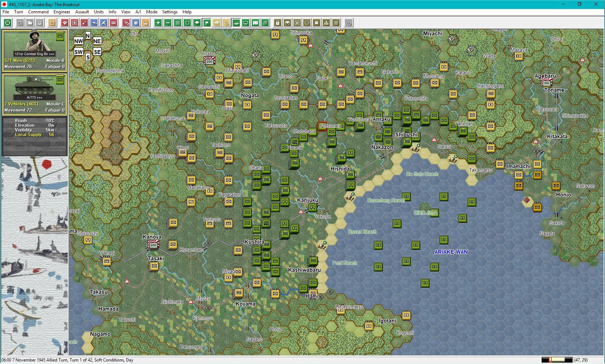Select the A/773 tank unit card

(35, 94)
